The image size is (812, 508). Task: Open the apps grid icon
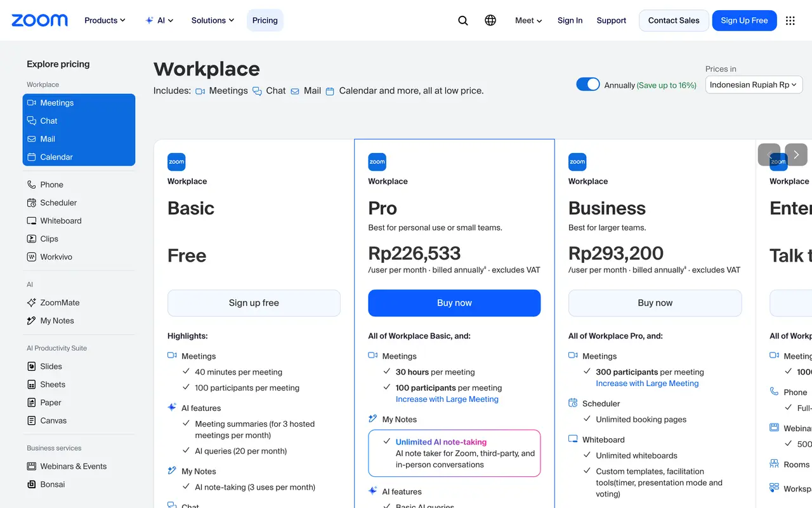(x=790, y=20)
